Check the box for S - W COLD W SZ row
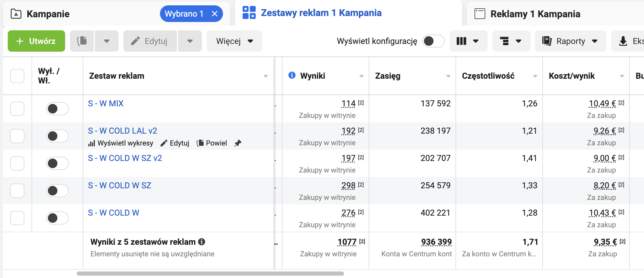644x278 pixels. (x=17, y=191)
